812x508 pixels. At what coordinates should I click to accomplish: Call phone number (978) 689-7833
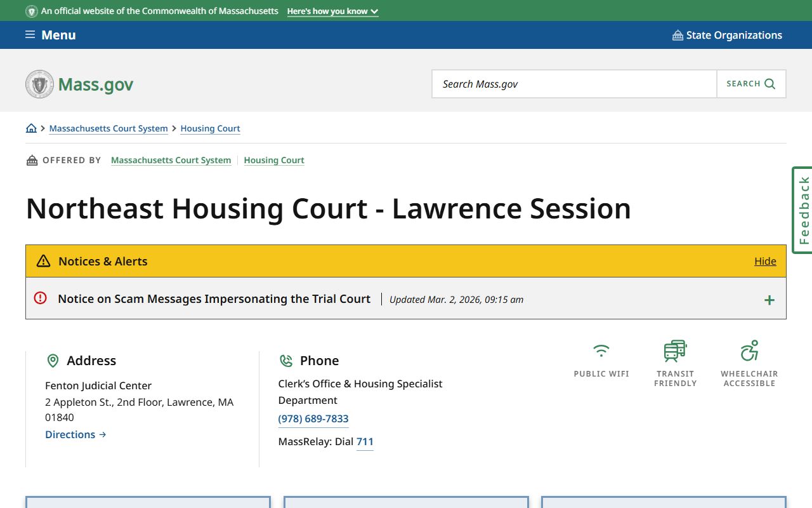click(x=313, y=418)
